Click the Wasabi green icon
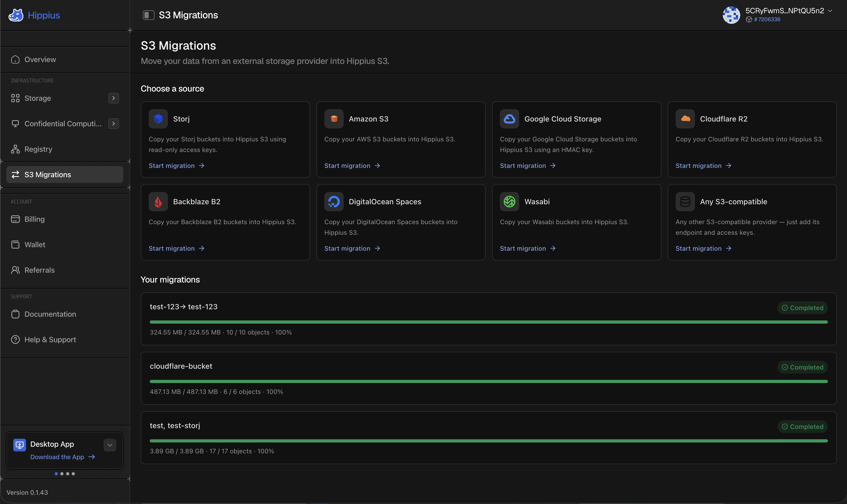Image resolution: width=847 pixels, height=504 pixels. click(510, 202)
